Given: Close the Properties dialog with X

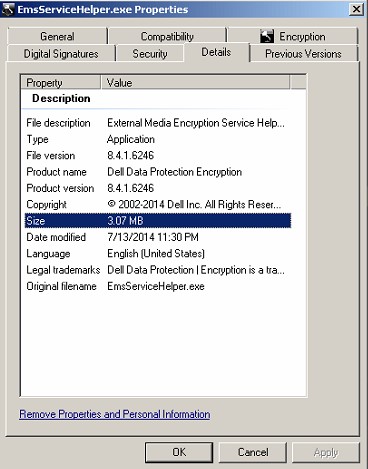Looking at the screenshot, I should 356,9.
